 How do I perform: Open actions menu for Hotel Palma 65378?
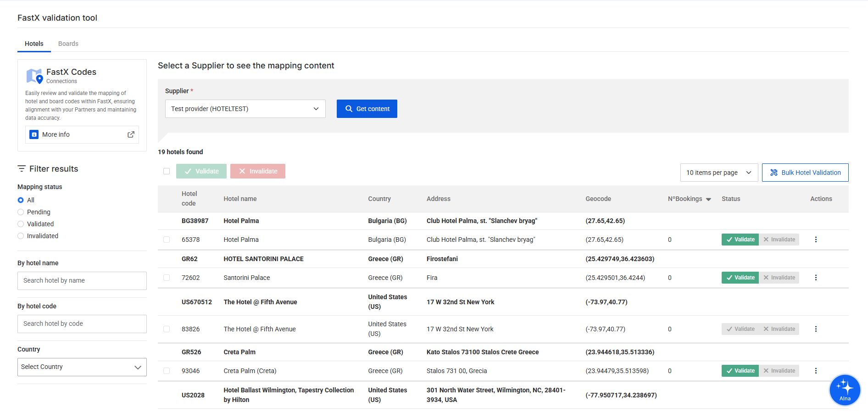(816, 240)
